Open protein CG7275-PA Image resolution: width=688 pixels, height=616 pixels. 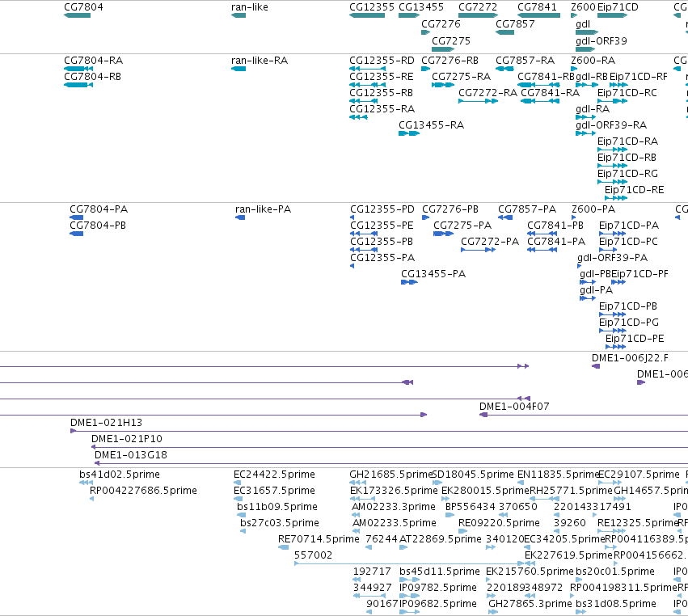462,225
